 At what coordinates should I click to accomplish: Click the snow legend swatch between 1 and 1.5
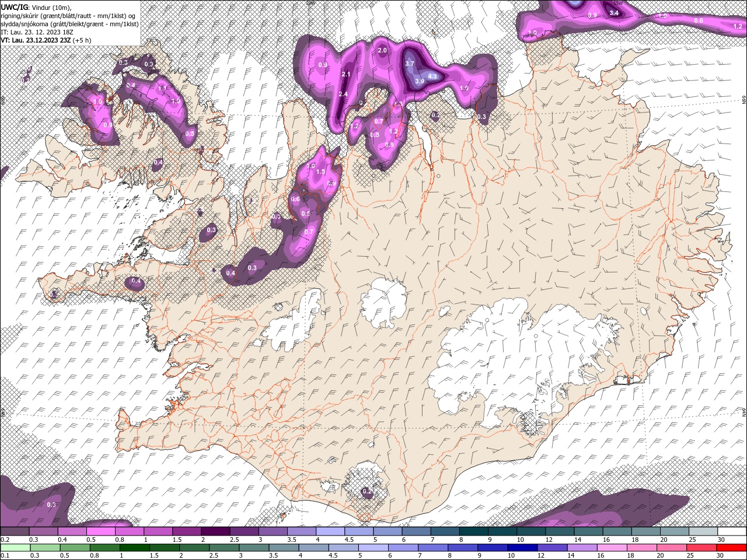(x=158, y=531)
